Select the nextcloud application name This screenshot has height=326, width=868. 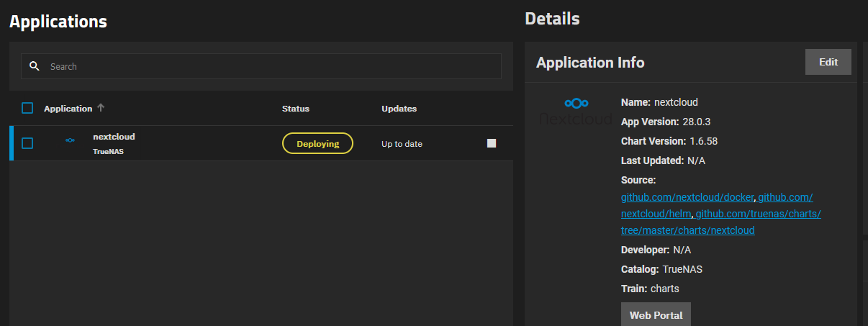[114, 136]
